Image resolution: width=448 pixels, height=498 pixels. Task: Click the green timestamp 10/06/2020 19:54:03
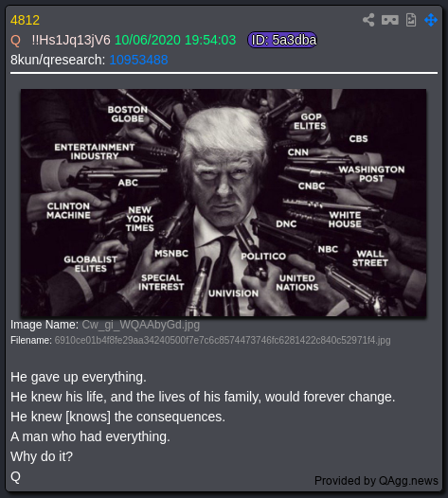175,41
